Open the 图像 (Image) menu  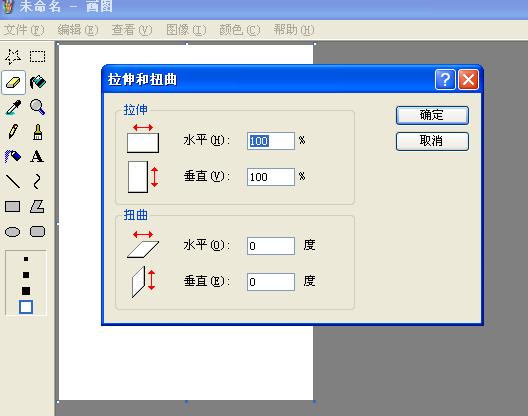click(x=186, y=30)
